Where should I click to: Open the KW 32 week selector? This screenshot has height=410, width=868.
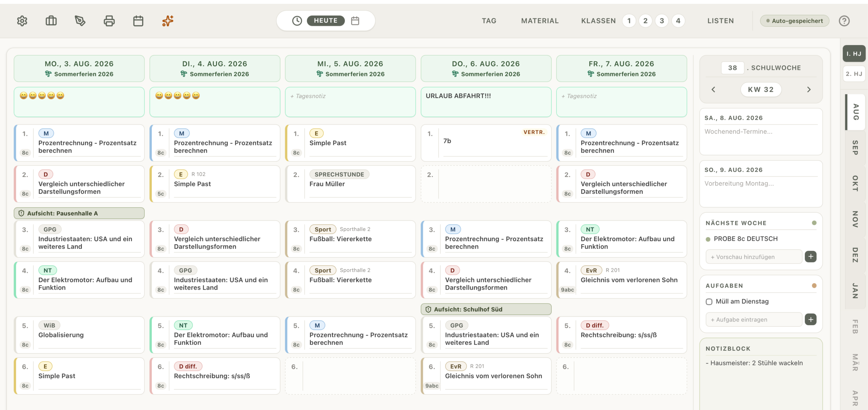click(761, 89)
